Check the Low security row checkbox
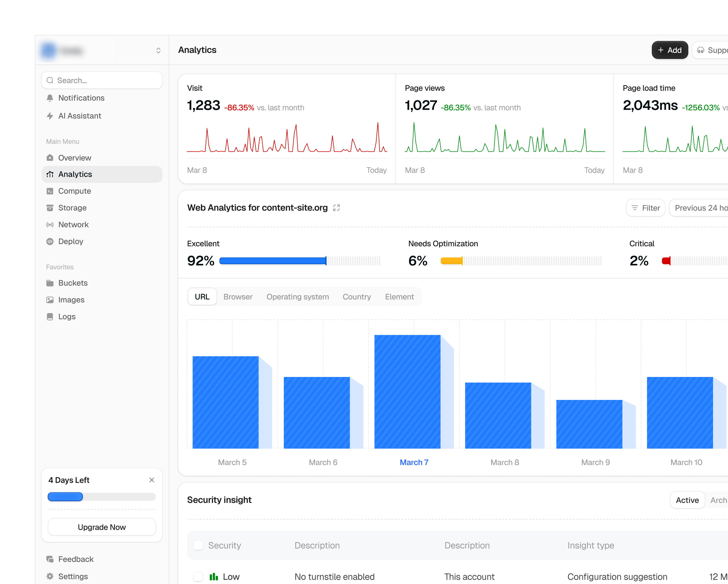This screenshot has height=584, width=728. click(x=198, y=577)
